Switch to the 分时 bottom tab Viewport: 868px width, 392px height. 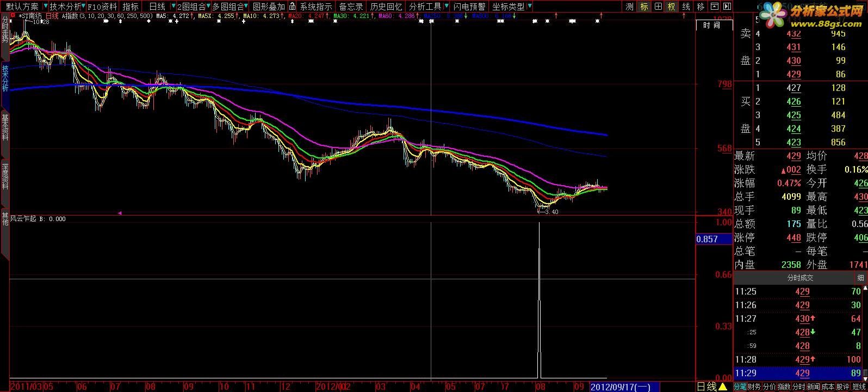(x=798, y=387)
